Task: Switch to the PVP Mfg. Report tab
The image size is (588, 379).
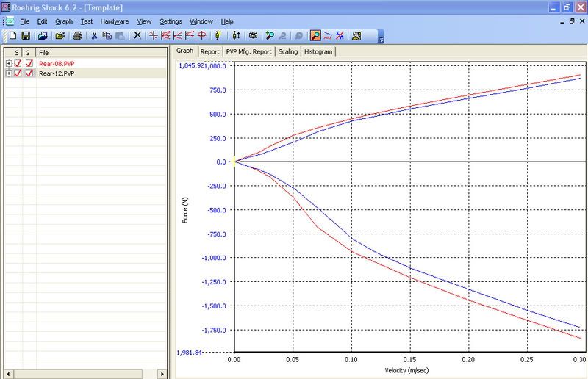Action: pyautogui.click(x=248, y=51)
